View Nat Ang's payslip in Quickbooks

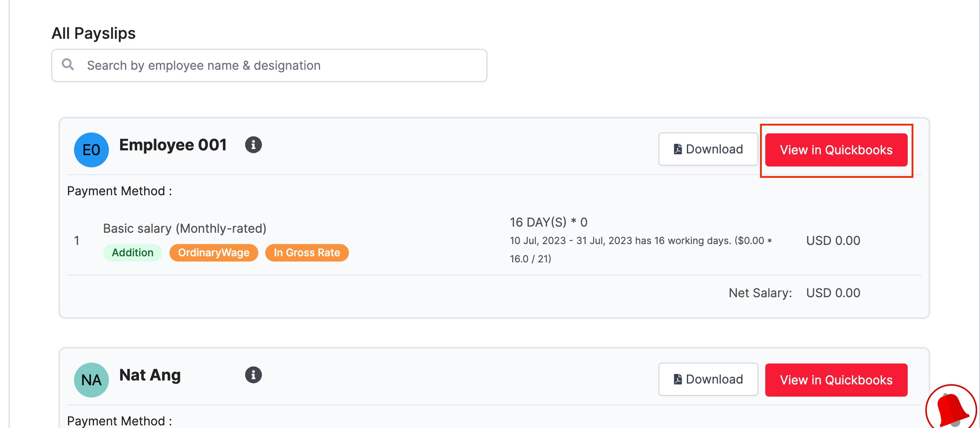click(x=836, y=380)
